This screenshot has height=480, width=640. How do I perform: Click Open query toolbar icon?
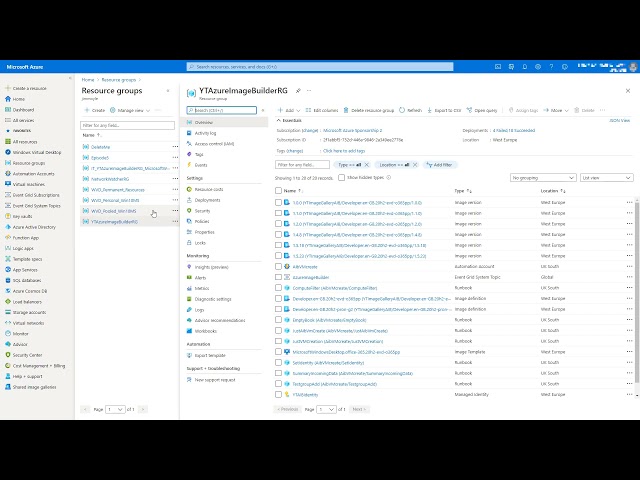(x=469, y=110)
